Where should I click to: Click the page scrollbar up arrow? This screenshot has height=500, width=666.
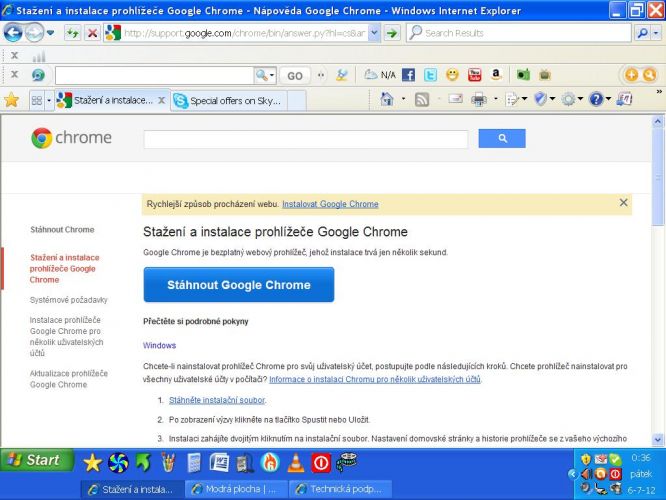(658, 122)
